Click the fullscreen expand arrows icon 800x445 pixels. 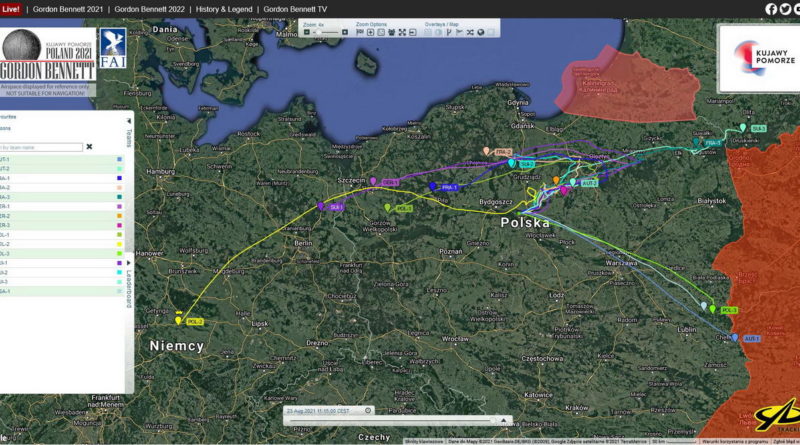[x=401, y=32]
